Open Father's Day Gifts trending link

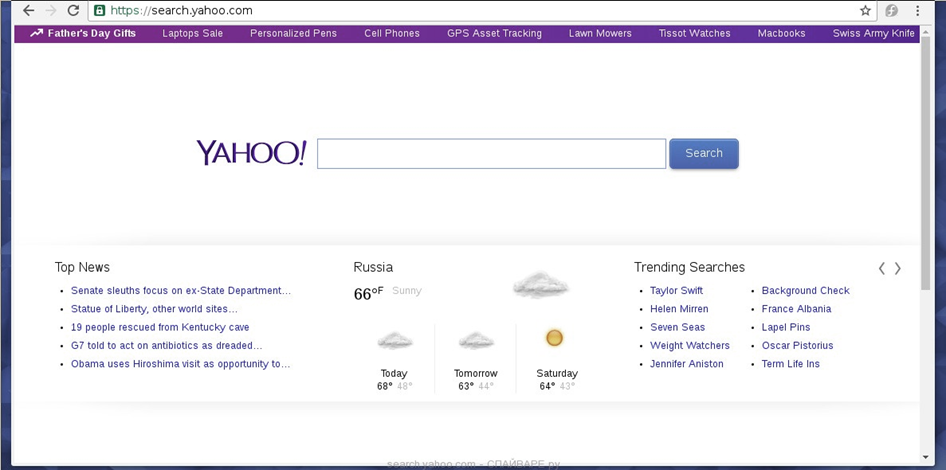(x=92, y=33)
